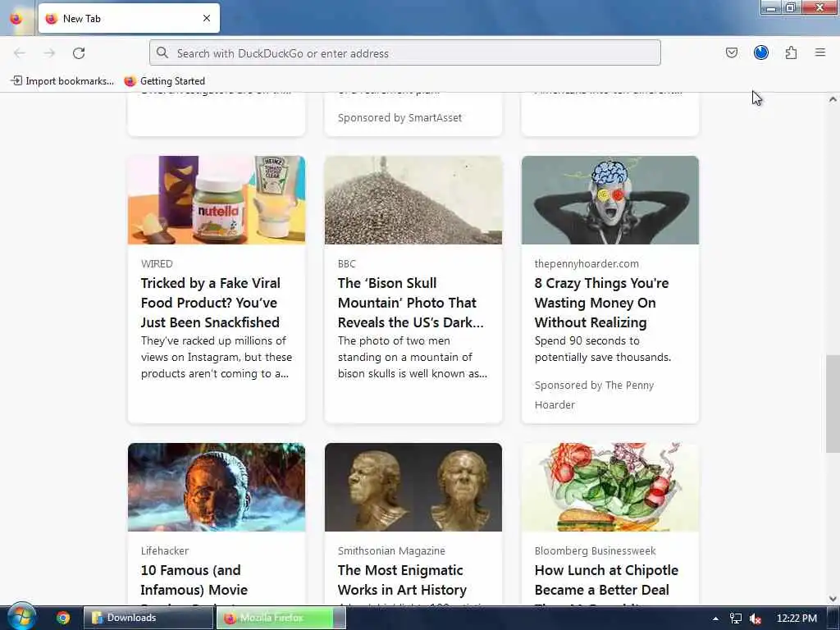Open 'How Lunch at Chipotle Became a Better Deal'

coord(606,580)
